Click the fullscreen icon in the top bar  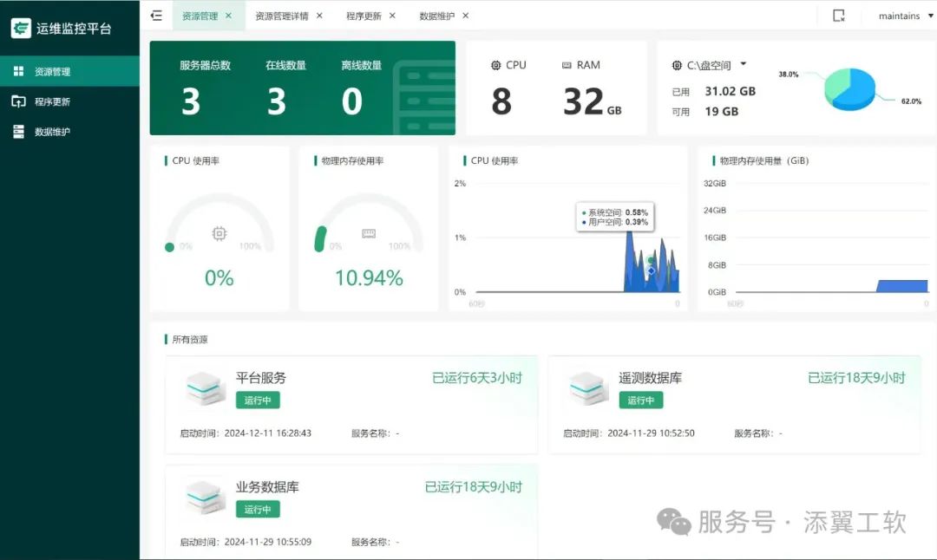point(838,16)
